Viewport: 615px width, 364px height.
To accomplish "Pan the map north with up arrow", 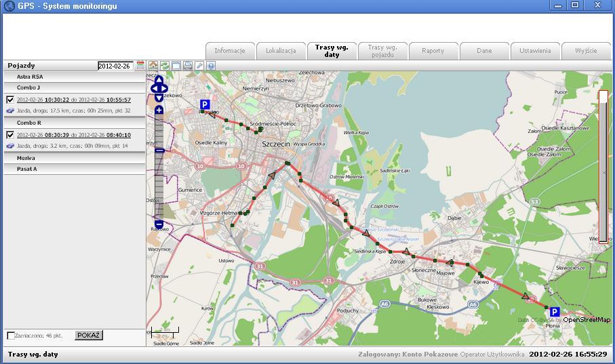I will 159,80.
